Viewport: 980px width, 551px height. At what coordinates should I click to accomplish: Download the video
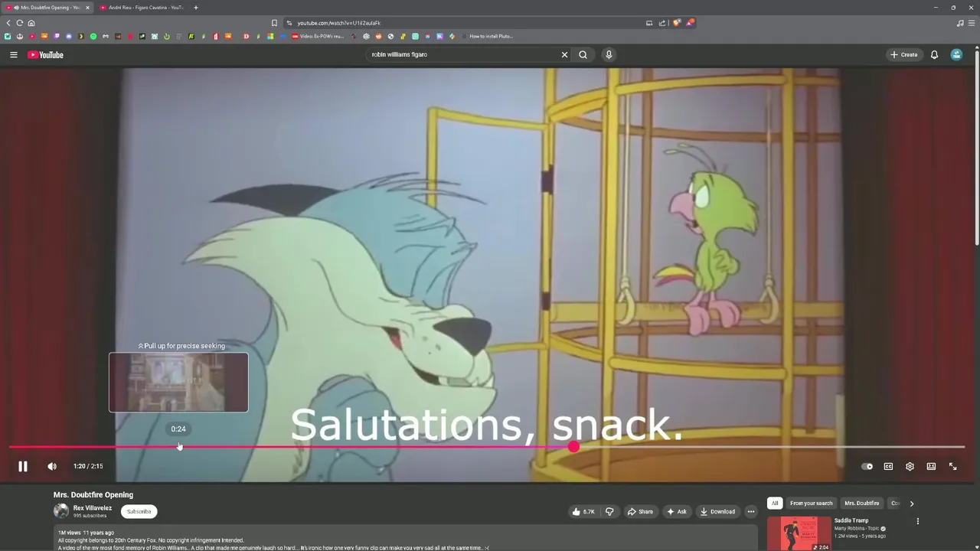coord(717,511)
